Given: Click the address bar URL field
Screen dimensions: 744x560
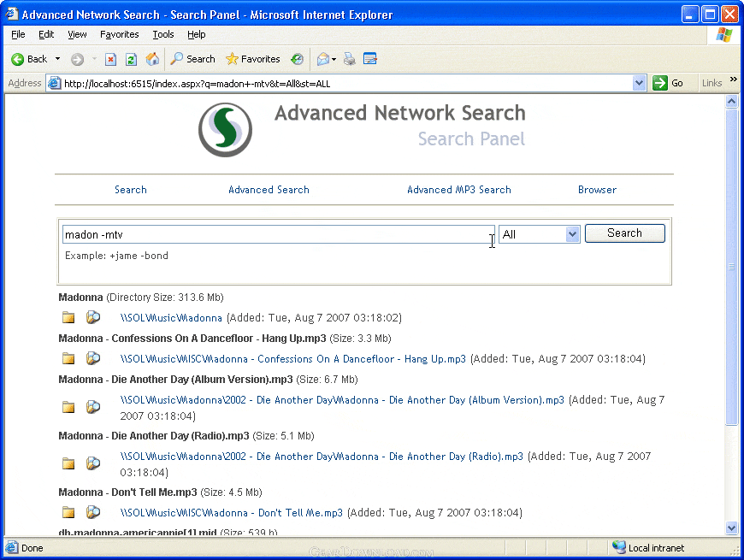Looking at the screenshot, I should (x=347, y=84).
